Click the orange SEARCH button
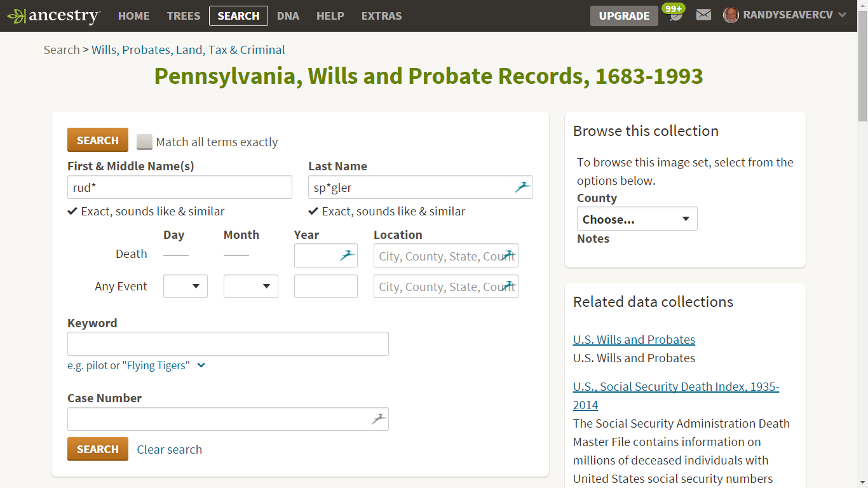Screen dimensions: 868x488 97,139
